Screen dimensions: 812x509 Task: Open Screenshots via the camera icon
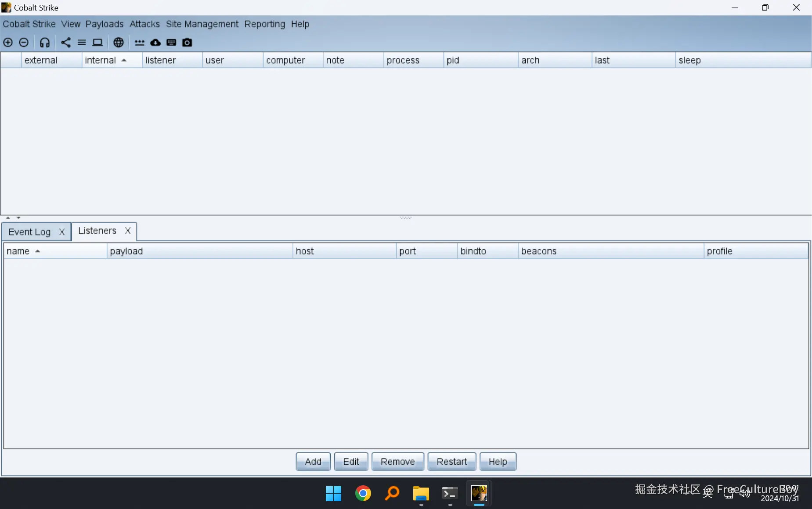(187, 43)
